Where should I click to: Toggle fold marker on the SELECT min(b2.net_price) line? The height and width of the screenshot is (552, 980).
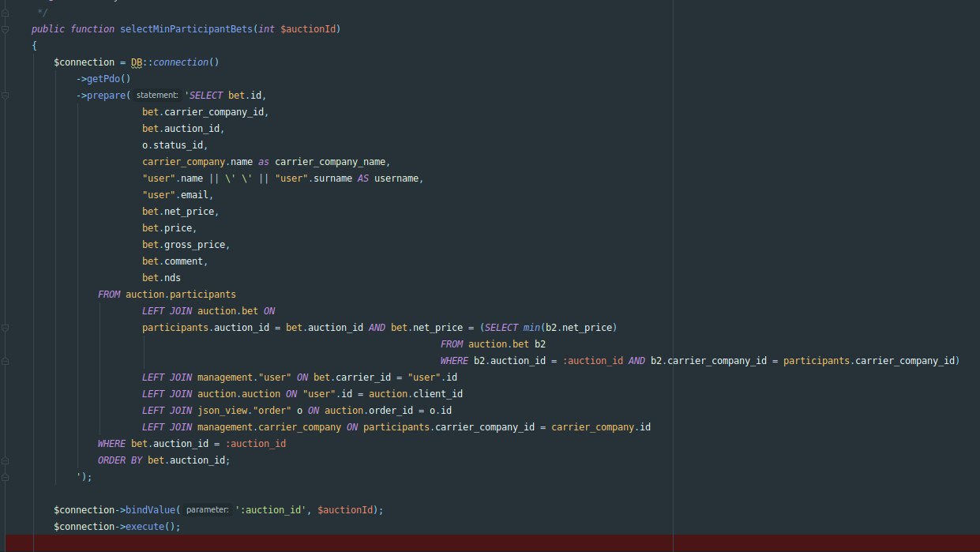pyautogui.click(x=6, y=327)
